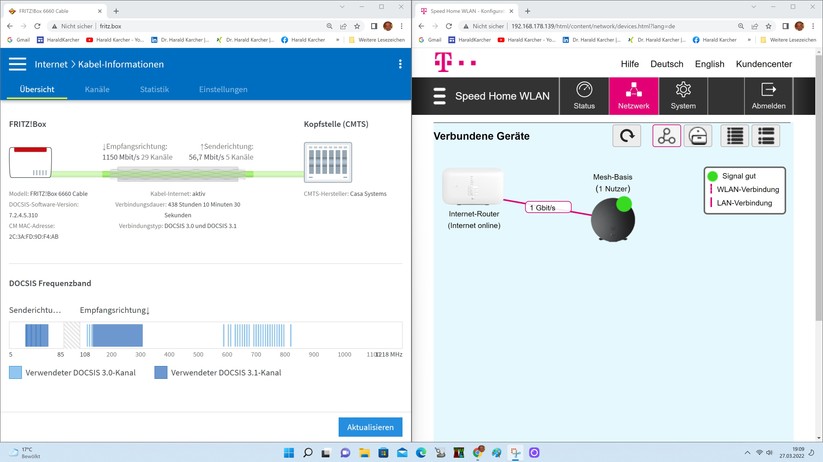Screen dimensions: 823x462
Task: Switch to the bulleted list view icon
Action: point(766,136)
